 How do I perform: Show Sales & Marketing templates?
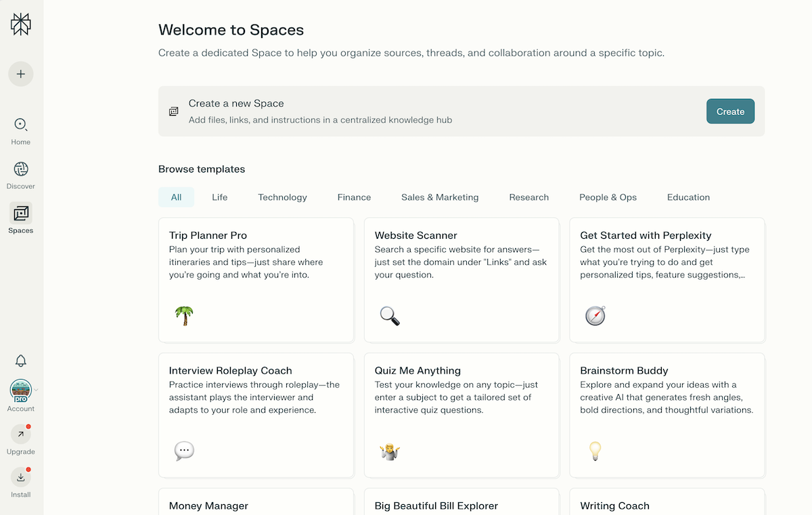(440, 198)
